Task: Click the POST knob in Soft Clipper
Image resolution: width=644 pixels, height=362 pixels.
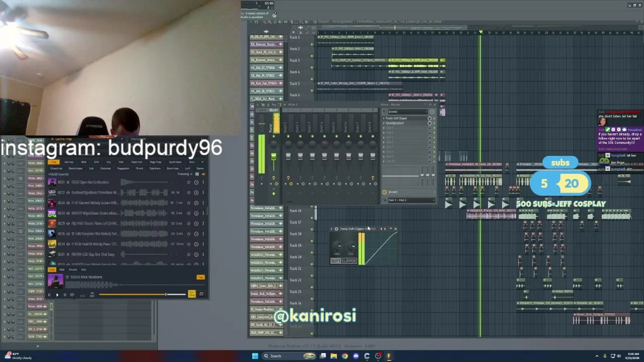Action: click(351, 245)
